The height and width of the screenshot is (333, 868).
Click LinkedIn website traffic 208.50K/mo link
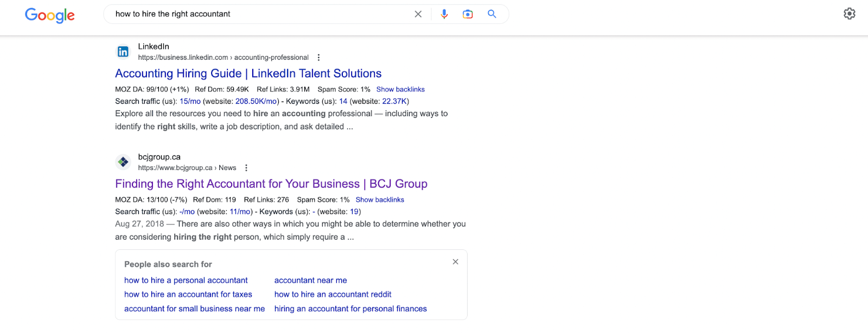256,101
